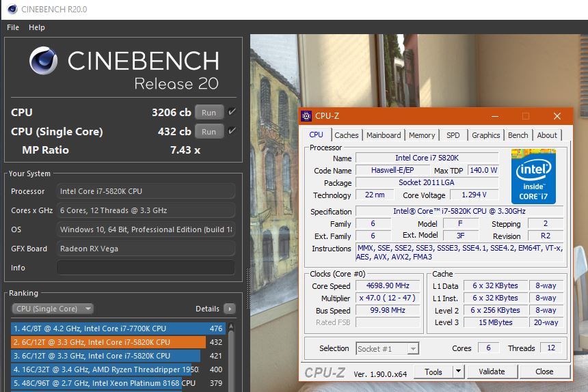Click the Validate button
Viewport: 588px width, 392px height.
pyautogui.click(x=492, y=372)
